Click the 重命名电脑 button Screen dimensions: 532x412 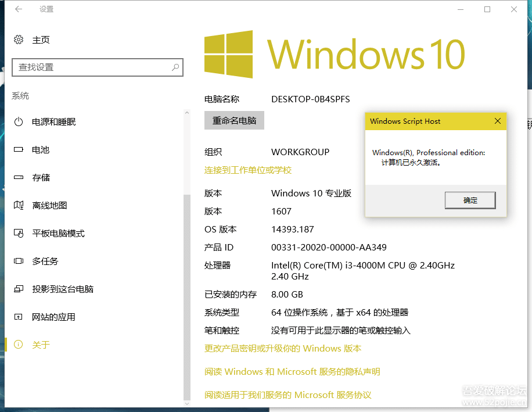click(x=234, y=120)
